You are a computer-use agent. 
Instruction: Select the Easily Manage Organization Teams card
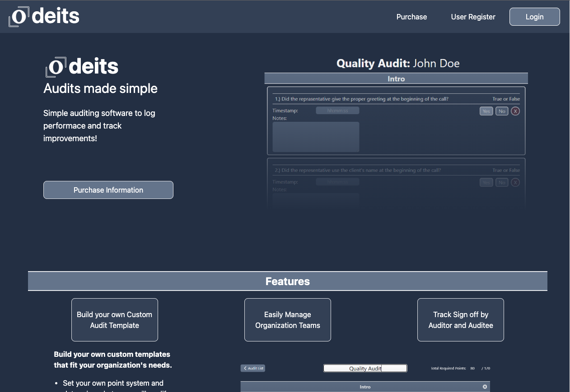(x=288, y=320)
